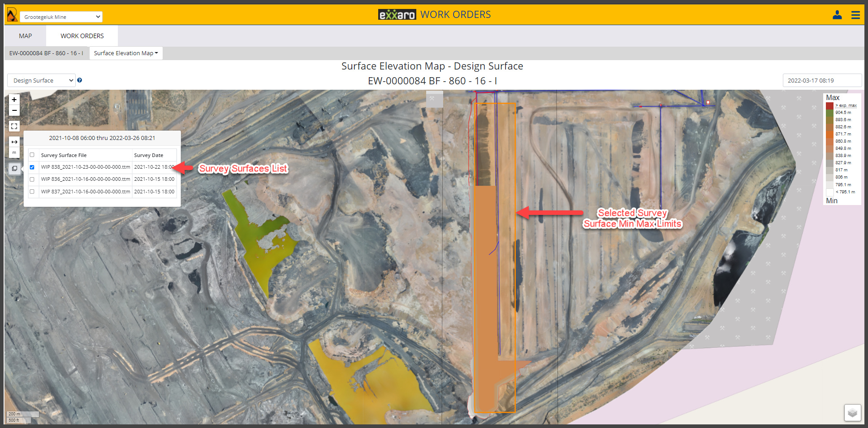Viewport: 868px width, 428px height.
Task: Toggle the select-all survey surfaces checkbox
Action: pyautogui.click(x=32, y=155)
